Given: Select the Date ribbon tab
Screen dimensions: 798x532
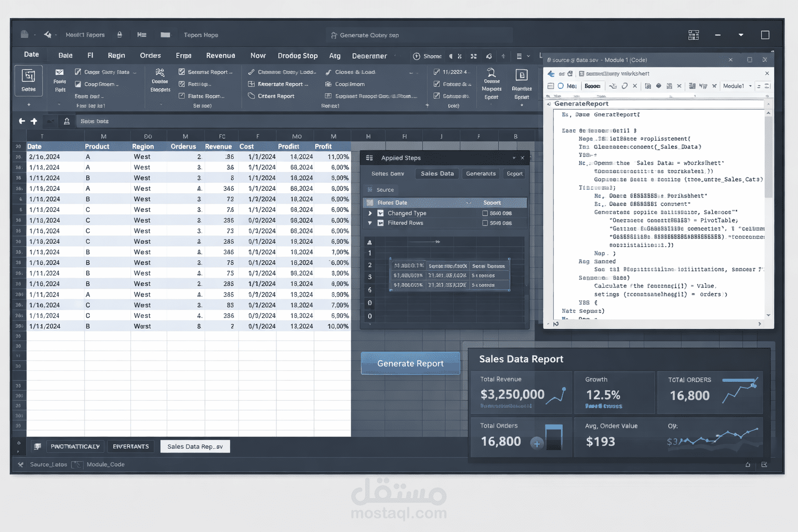Looking at the screenshot, I should (x=31, y=54).
